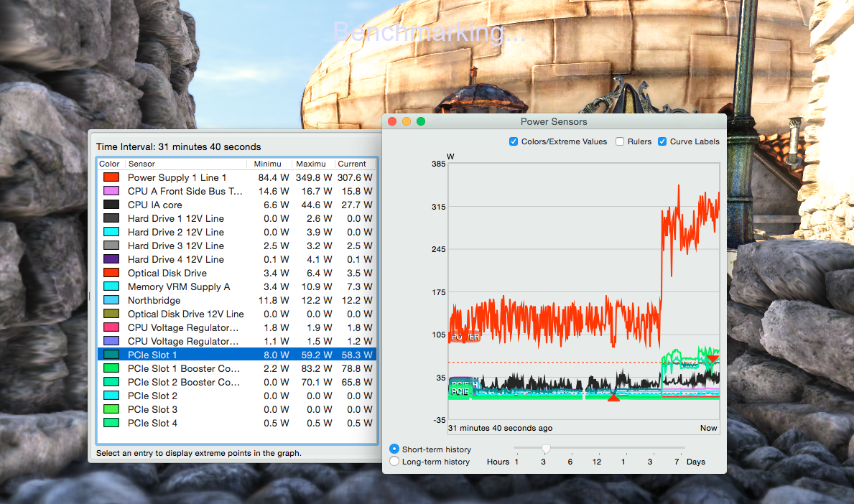This screenshot has height=504, width=854.
Task: Minimize the Power Sensors window
Action: tap(407, 121)
